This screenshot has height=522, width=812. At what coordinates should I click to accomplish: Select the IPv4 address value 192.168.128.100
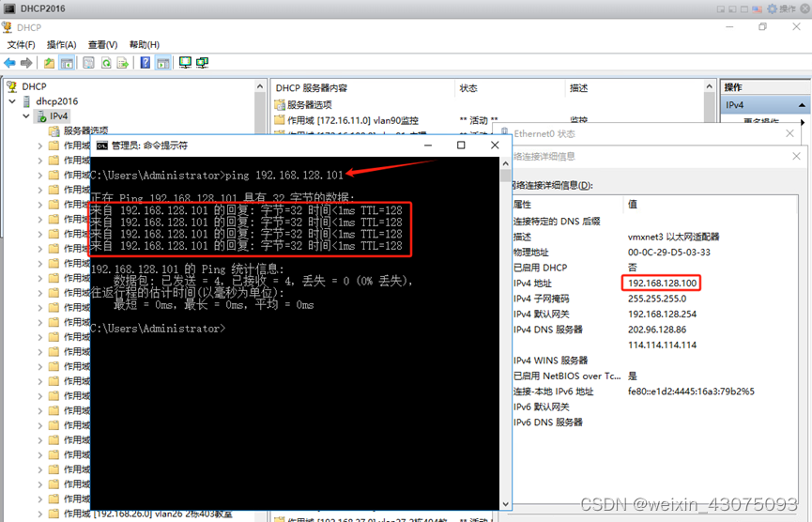[662, 283]
